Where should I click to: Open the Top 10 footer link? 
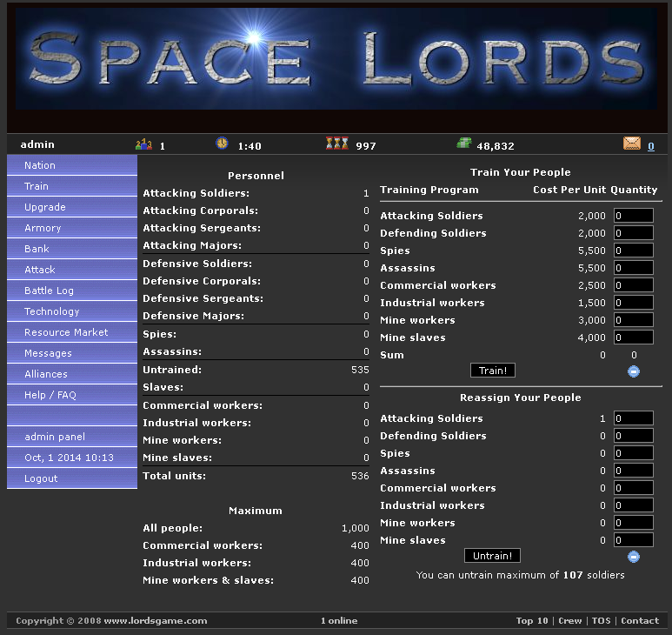pos(532,620)
